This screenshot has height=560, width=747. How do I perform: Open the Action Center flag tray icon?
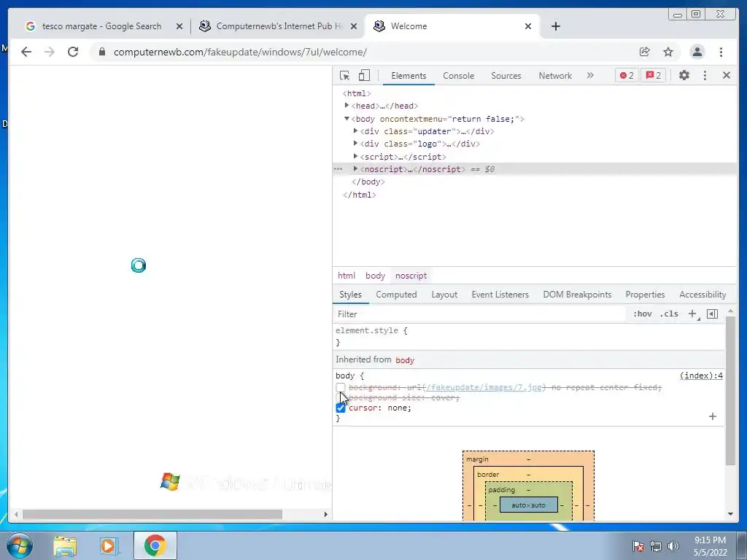click(638, 546)
